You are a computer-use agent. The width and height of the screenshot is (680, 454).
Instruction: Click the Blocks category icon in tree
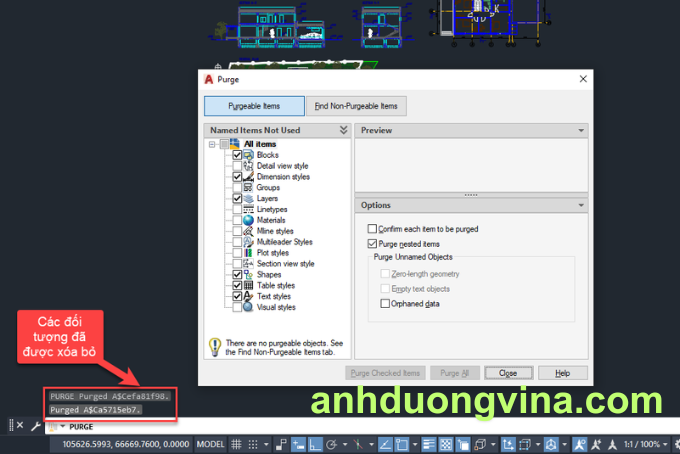(249, 155)
